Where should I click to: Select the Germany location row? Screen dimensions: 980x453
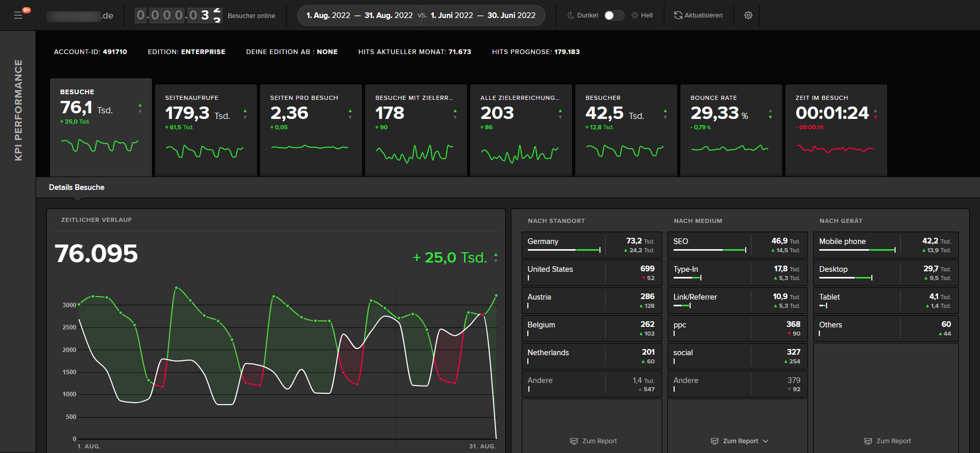[592, 245]
